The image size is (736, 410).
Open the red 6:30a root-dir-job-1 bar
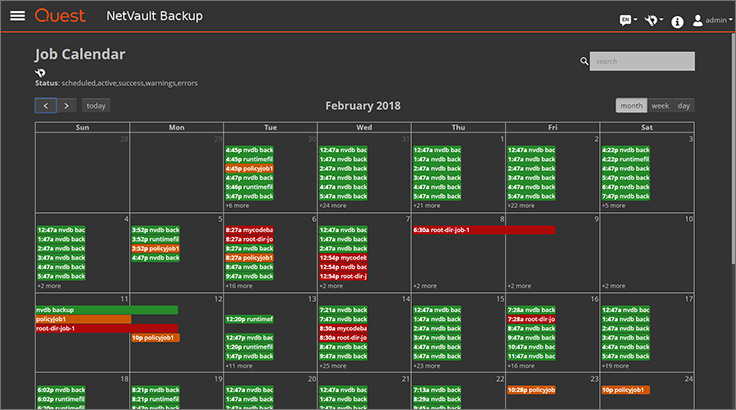(x=484, y=230)
